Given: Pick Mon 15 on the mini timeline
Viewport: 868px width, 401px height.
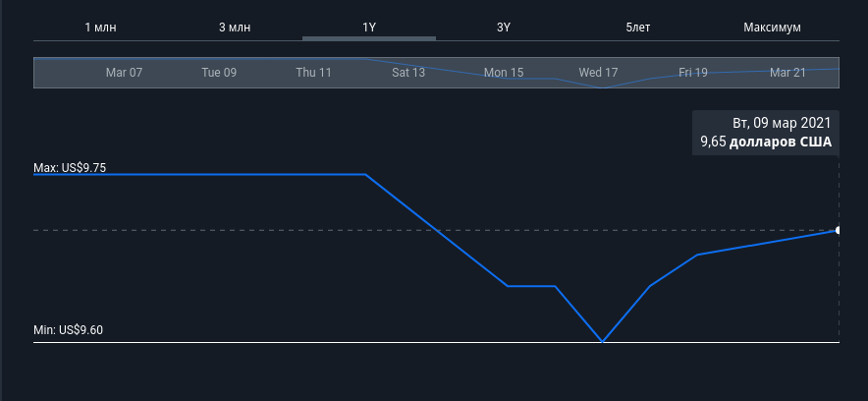Looking at the screenshot, I should [x=504, y=73].
